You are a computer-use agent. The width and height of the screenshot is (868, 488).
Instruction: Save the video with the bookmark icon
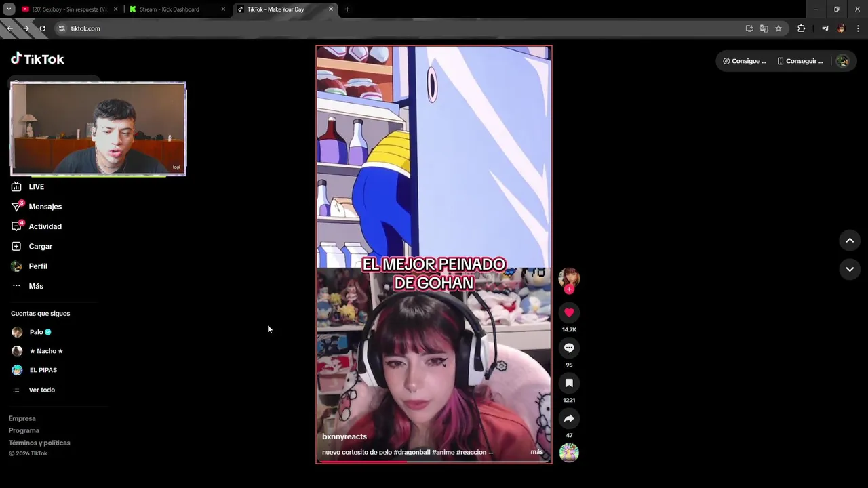[x=569, y=383]
